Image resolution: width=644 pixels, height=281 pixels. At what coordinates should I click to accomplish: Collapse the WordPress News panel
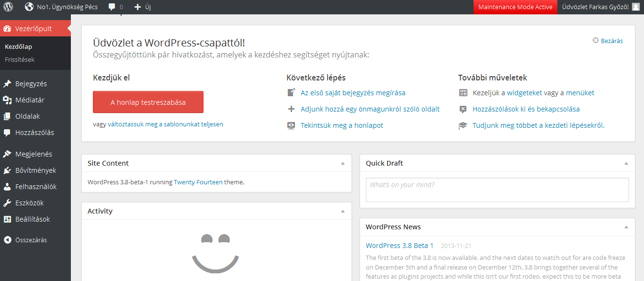627,227
